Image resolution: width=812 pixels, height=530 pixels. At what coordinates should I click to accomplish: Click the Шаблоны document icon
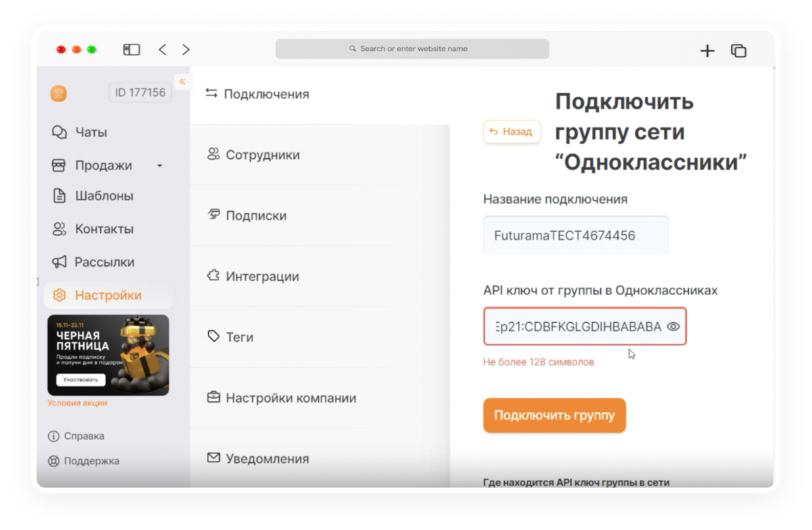point(59,196)
